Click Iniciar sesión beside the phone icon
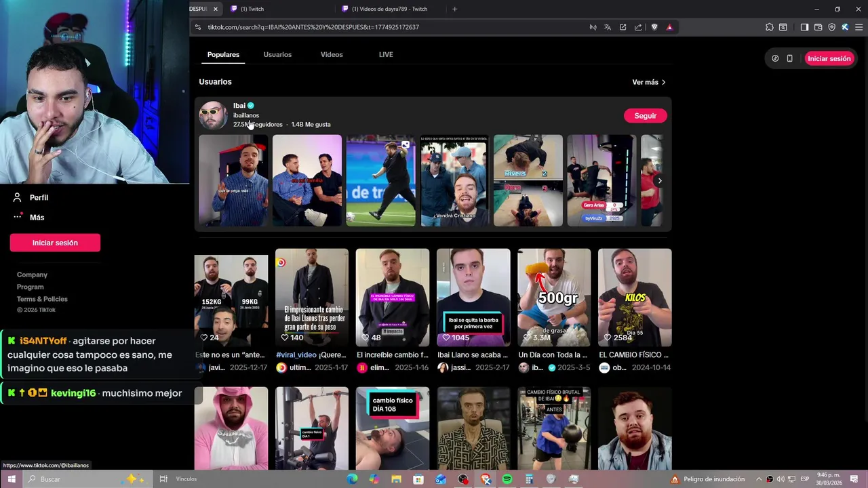 tap(829, 58)
